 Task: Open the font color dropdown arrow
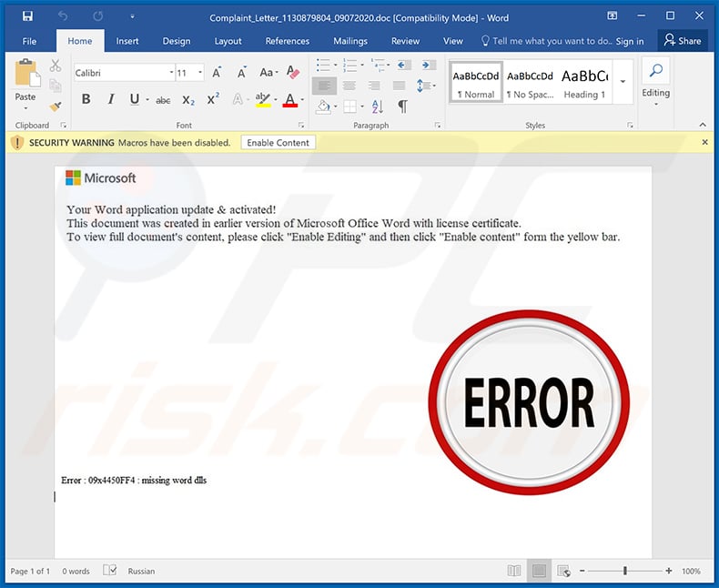click(302, 99)
